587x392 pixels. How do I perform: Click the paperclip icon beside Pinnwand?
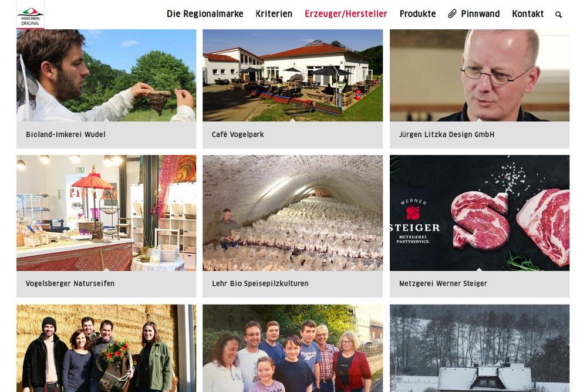[x=452, y=14]
